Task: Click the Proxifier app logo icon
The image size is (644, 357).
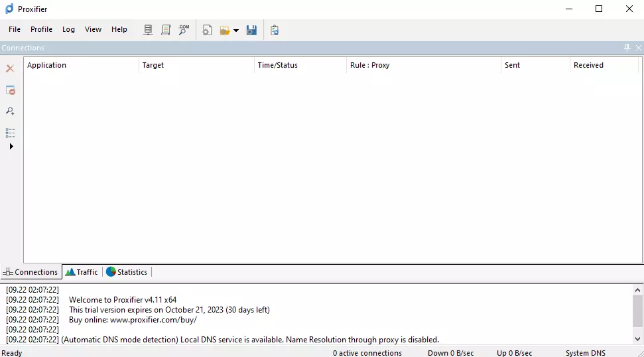Action: [9, 9]
